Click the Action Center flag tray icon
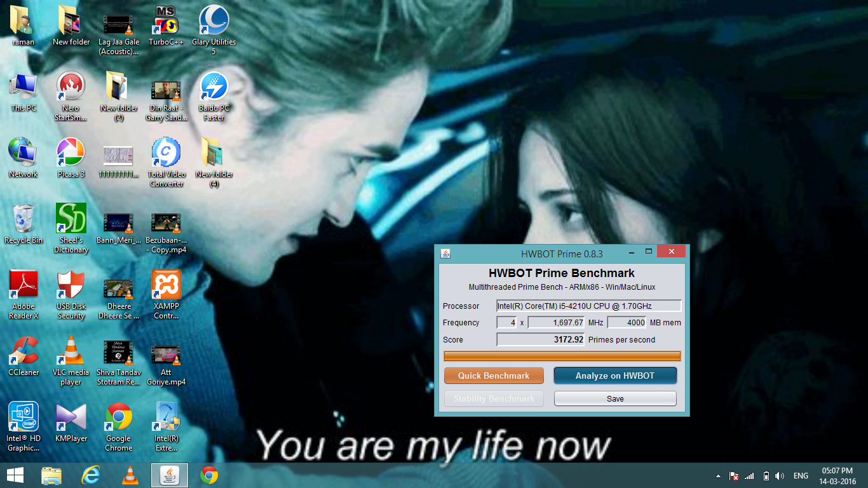868x488 pixels. coord(734,476)
